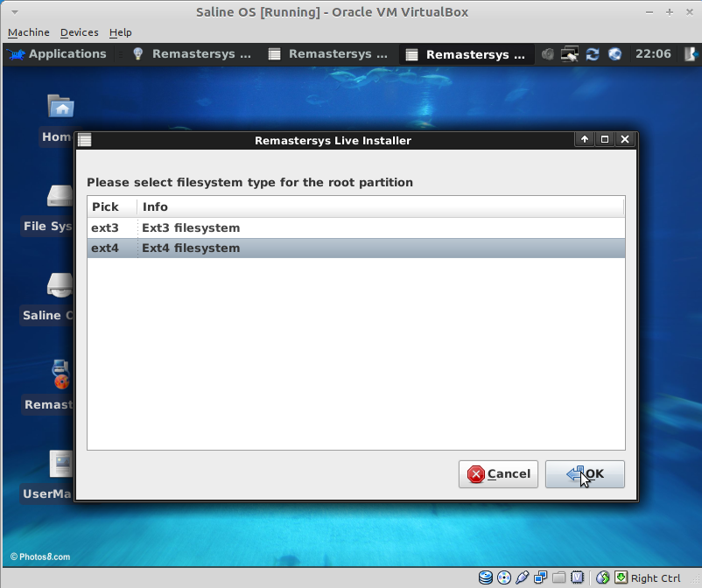Click the USB devices indicator
702x588 pixels.
coord(522,577)
